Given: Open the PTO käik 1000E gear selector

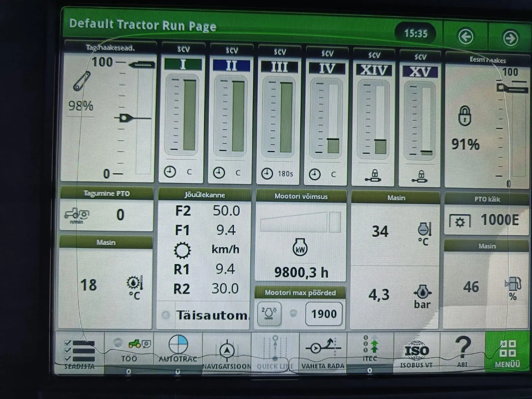Looking at the screenshot, I should 487,220.
